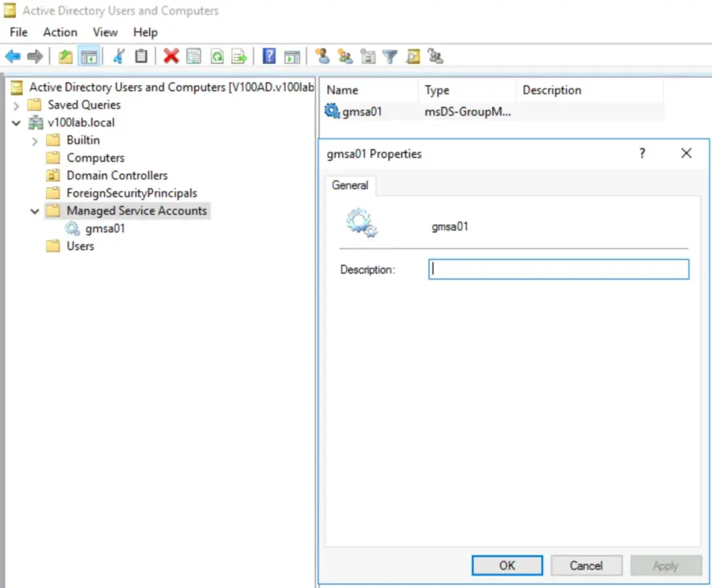The image size is (712, 588).
Task: Click the dialog help question mark
Action: (x=642, y=154)
